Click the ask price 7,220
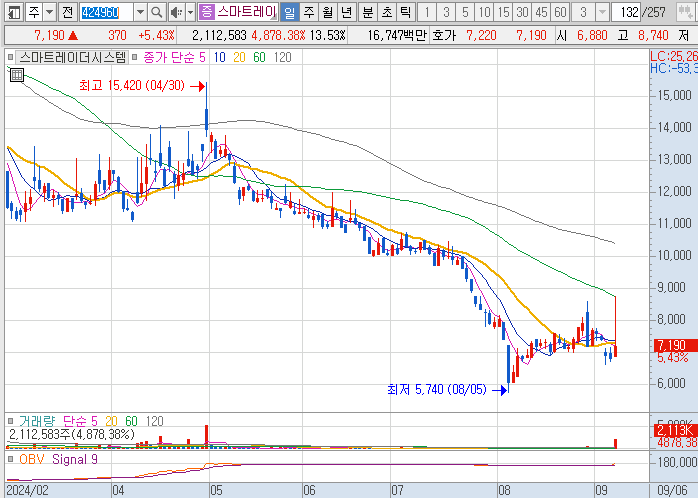Viewport: 698px width, 498px height. click(481, 35)
